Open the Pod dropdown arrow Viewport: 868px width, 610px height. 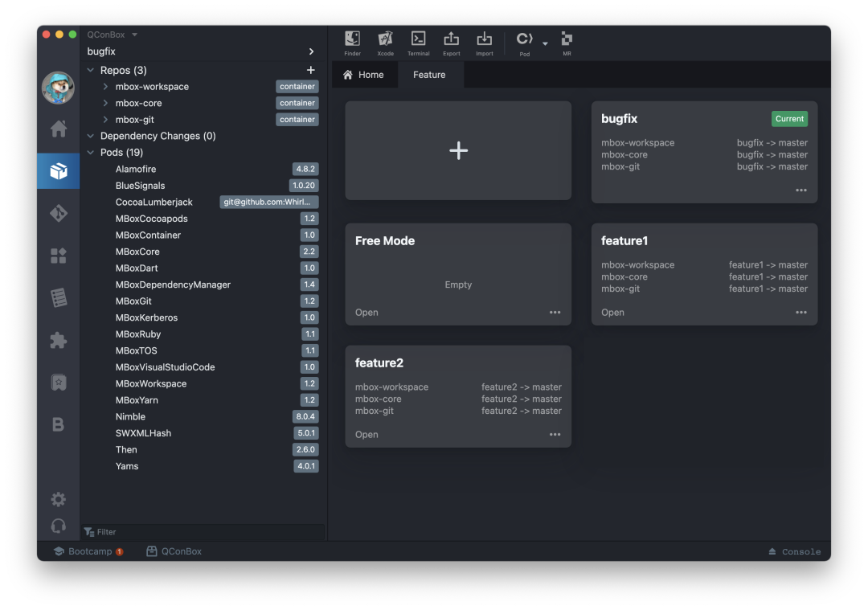click(545, 43)
